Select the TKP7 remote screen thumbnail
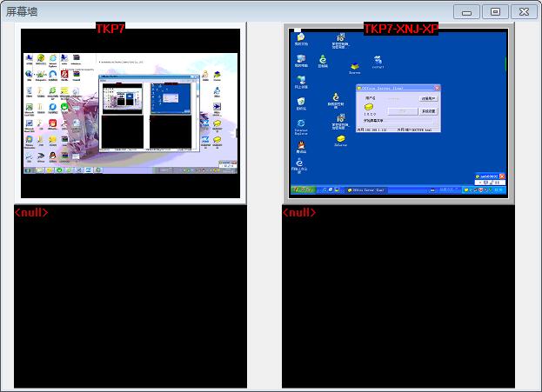The height and width of the screenshot is (392, 542). click(130, 113)
